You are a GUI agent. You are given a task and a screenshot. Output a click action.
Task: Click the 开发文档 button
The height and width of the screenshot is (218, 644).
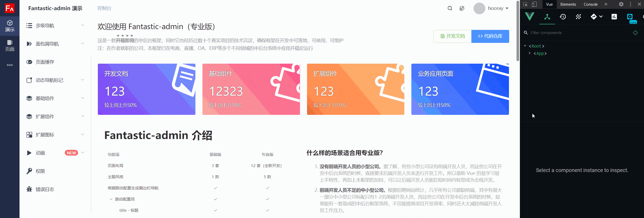click(452, 36)
